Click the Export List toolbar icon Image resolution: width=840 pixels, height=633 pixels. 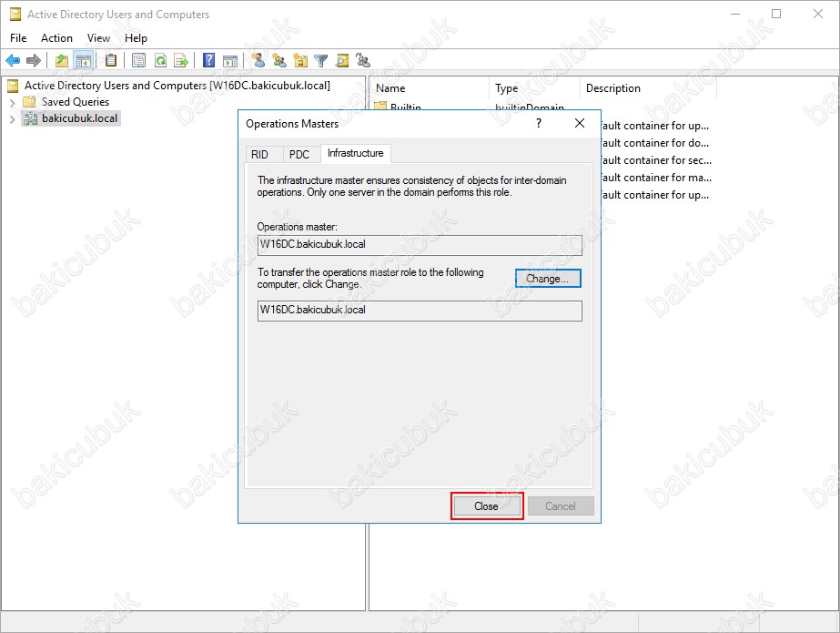[x=181, y=60]
